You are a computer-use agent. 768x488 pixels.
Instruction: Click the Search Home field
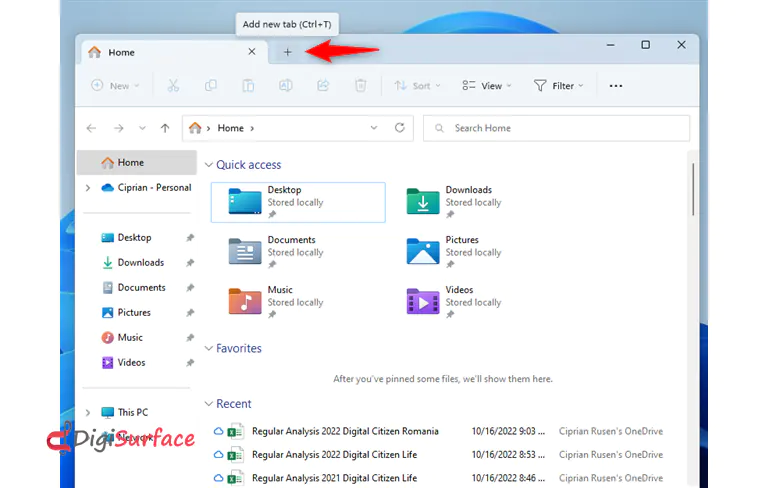pyautogui.click(x=556, y=128)
